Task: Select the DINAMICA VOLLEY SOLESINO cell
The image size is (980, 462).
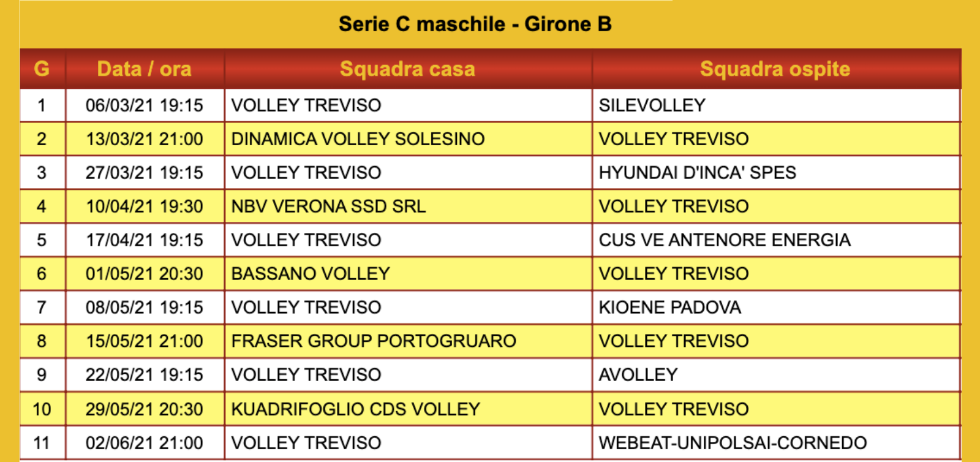Action: (x=358, y=139)
